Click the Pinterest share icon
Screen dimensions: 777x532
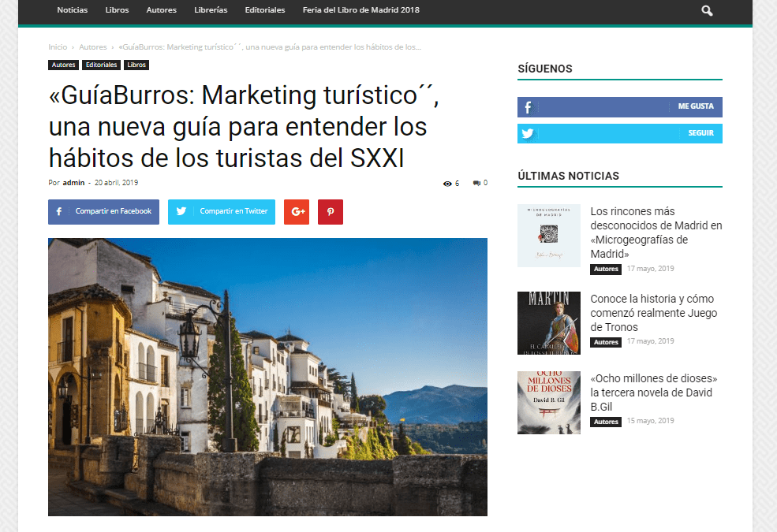(x=331, y=212)
